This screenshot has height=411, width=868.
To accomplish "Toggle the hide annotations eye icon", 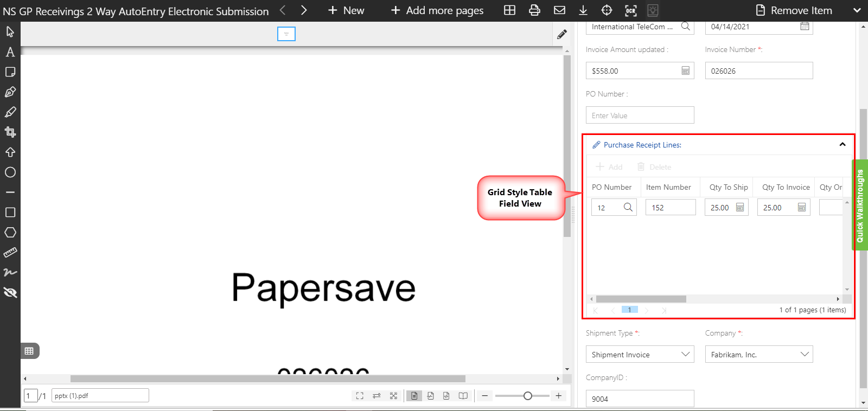I will [x=10, y=293].
